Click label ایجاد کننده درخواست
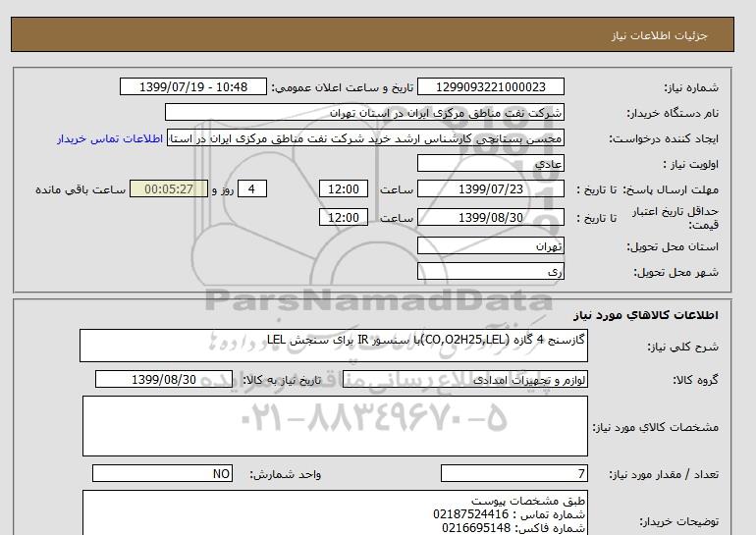Image resolution: width=756 pixels, height=535 pixels. point(664,138)
